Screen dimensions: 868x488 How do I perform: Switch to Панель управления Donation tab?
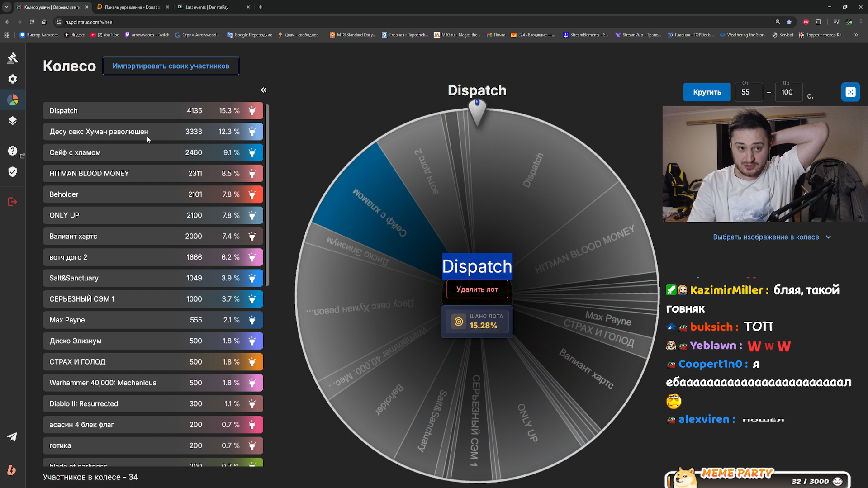click(x=133, y=7)
